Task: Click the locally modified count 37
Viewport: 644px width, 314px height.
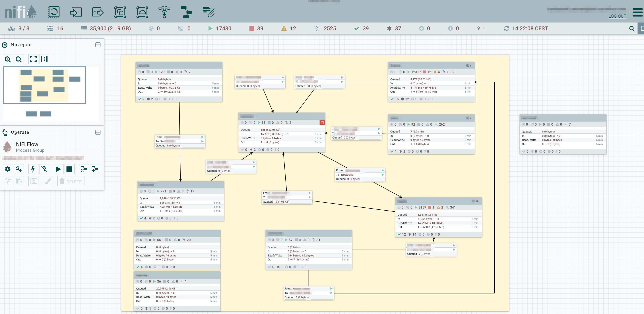Action: point(394,28)
